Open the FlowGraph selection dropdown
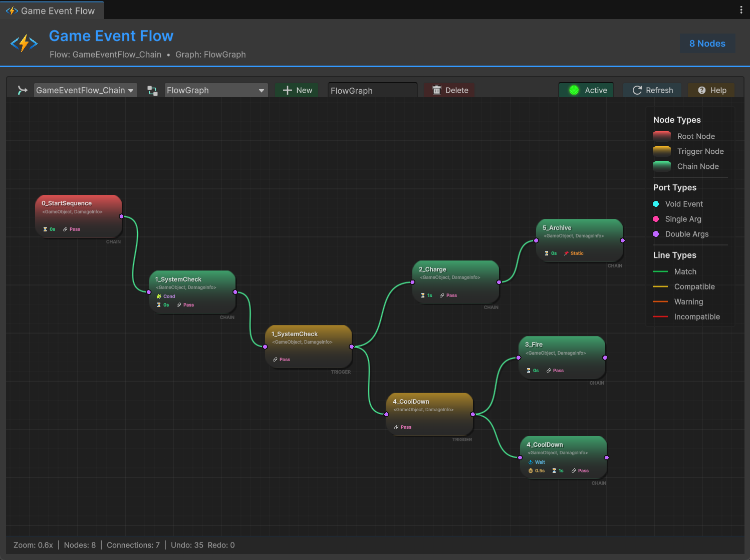 point(216,90)
